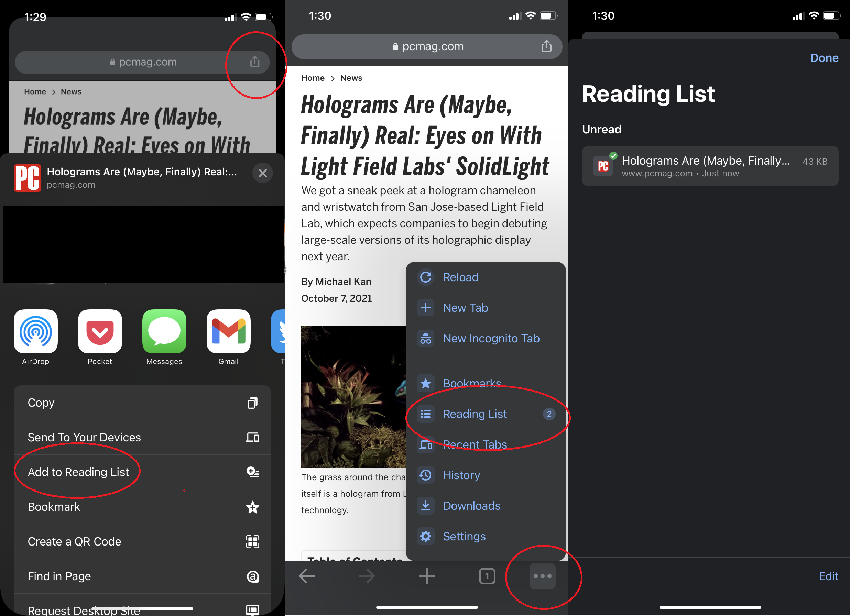Tap the star icon beside Bookmark
The height and width of the screenshot is (616, 850).
253,507
